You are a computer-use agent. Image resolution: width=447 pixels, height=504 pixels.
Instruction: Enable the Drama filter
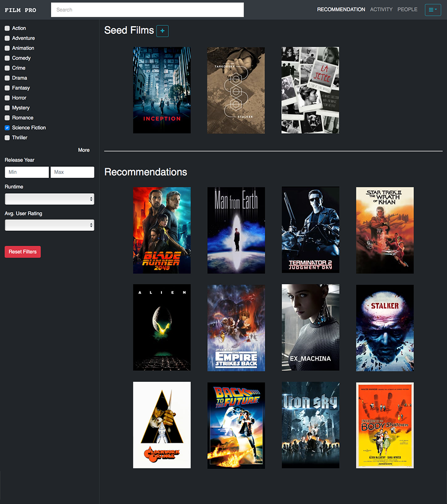point(7,78)
